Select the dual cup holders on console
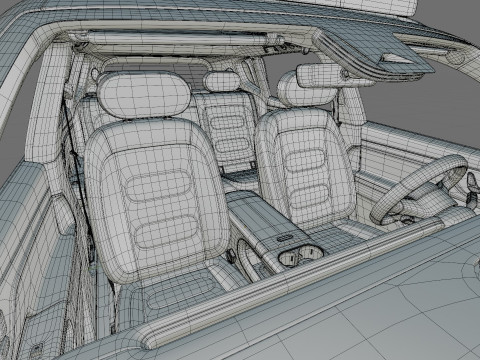The width and height of the screenshot is (480, 360). coord(300,255)
